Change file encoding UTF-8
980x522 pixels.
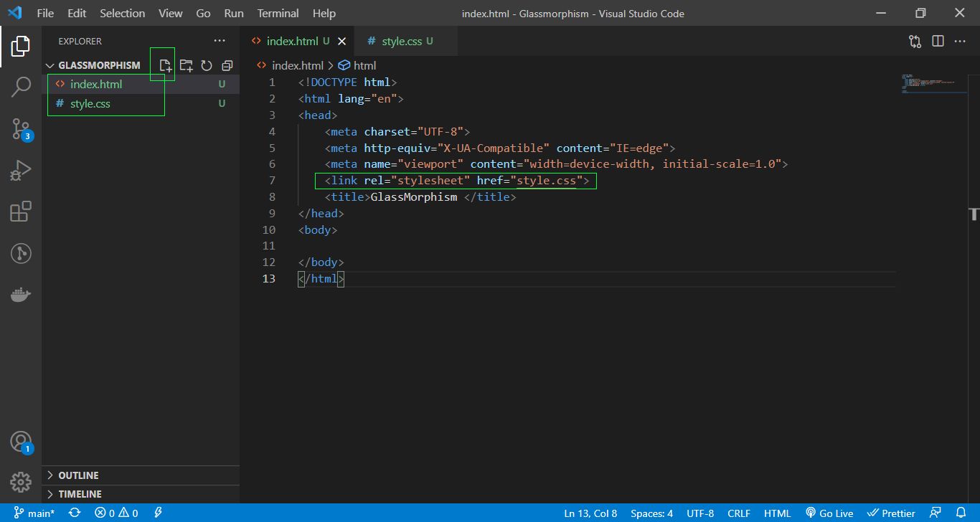tap(700, 513)
